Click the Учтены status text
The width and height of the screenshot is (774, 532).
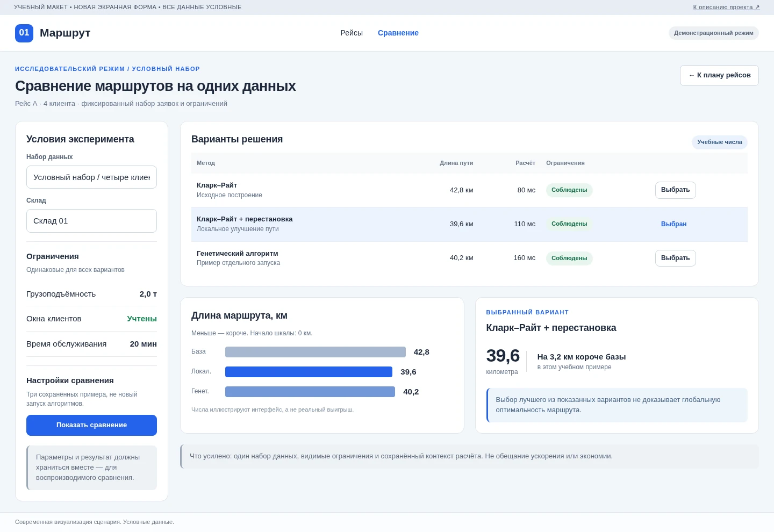(x=142, y=319)
